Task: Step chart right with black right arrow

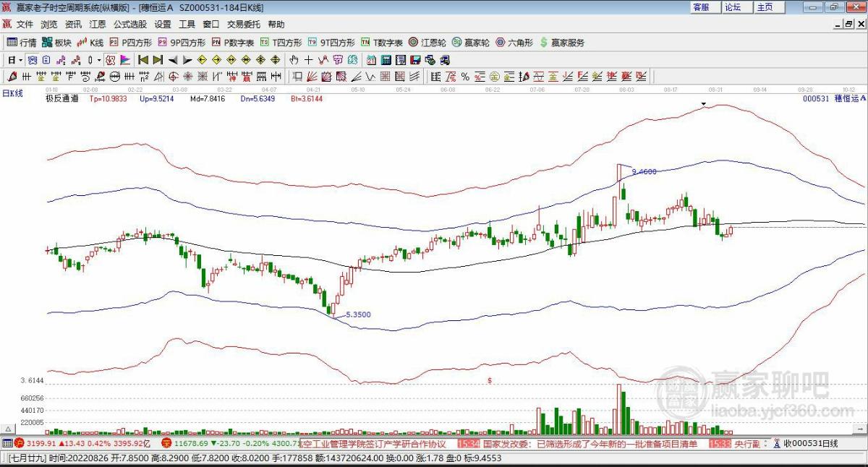Action: click(187, 60)
